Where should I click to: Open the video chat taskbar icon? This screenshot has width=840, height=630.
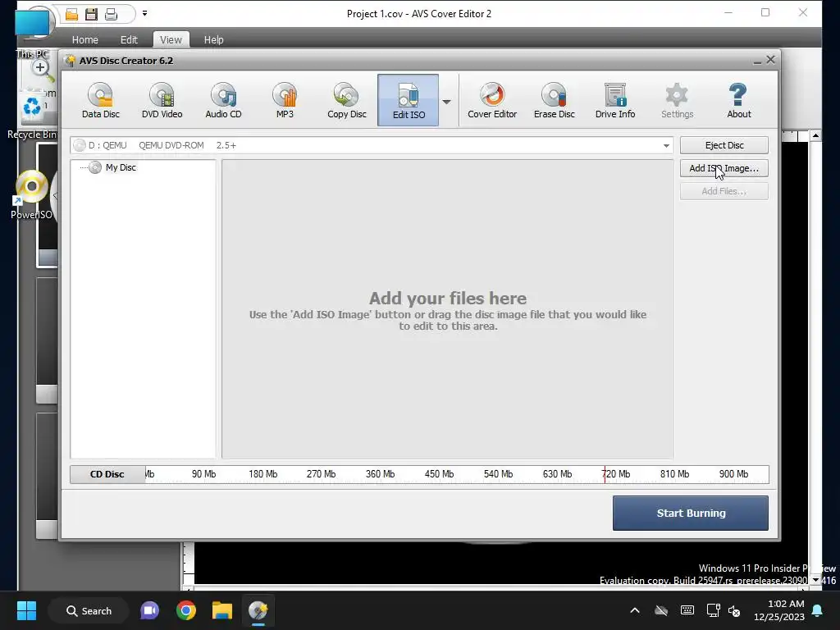pos(149,610)
